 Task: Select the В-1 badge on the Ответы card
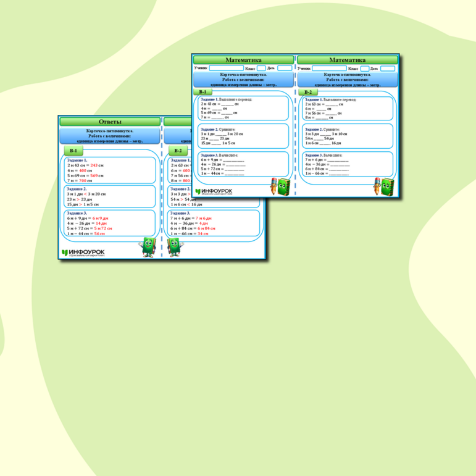tap(73, 151)
